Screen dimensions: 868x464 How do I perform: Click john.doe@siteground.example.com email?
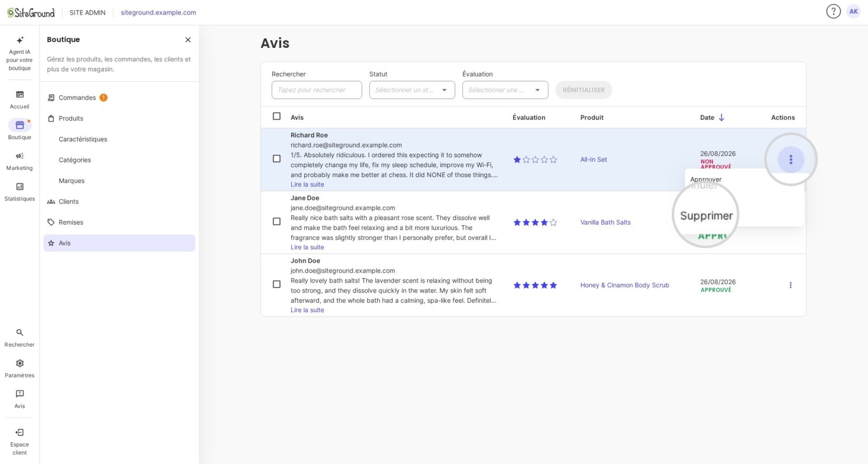click(343, 270)
